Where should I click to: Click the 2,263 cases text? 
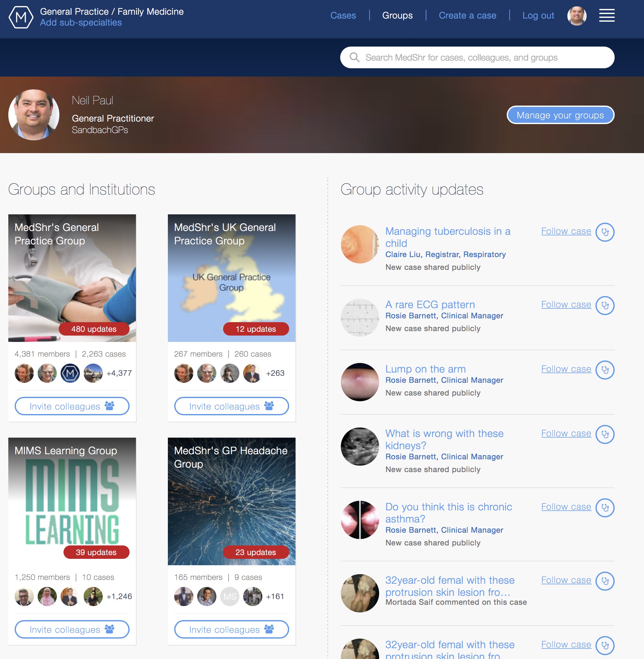104,354
